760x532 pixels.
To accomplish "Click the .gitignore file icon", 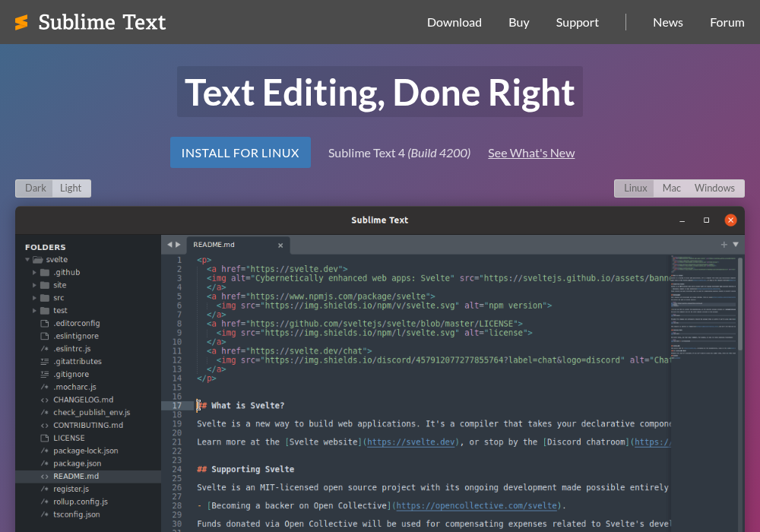I will pyautogui.click(x=45, y=374).
